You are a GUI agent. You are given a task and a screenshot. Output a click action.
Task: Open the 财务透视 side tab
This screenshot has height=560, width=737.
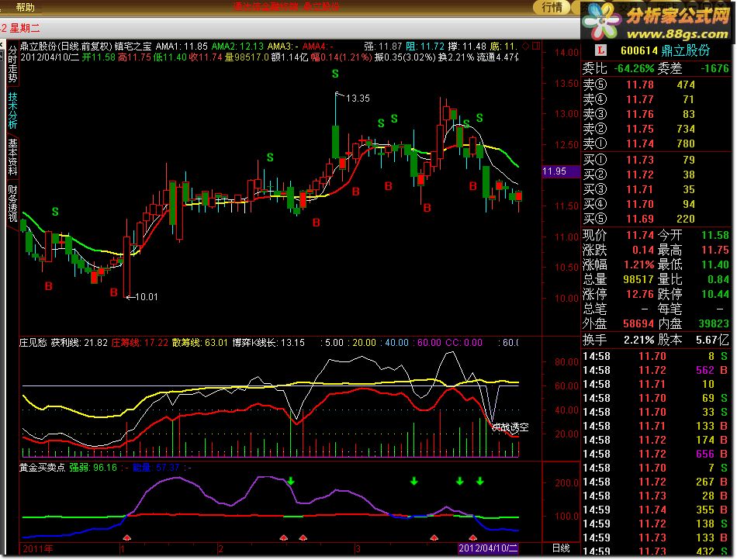12,203
